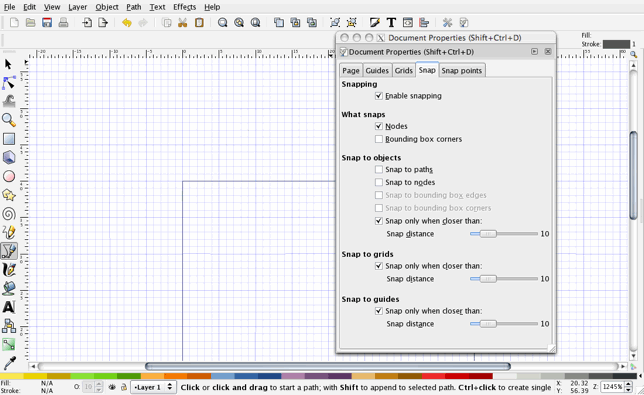Screen dimensions: 644x395
Task: Click the Open file folder icon
Action: [30, 23]
